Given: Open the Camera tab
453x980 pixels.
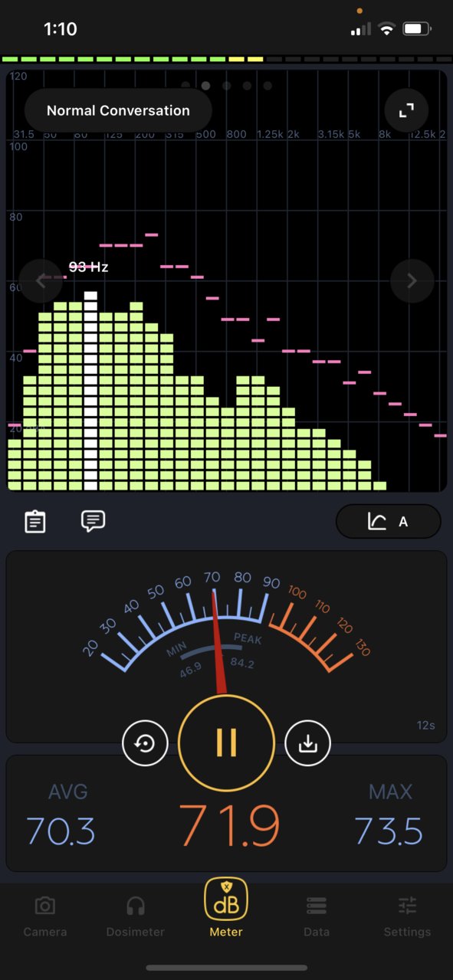Looking at the screenshot, I should coord(45,916).
